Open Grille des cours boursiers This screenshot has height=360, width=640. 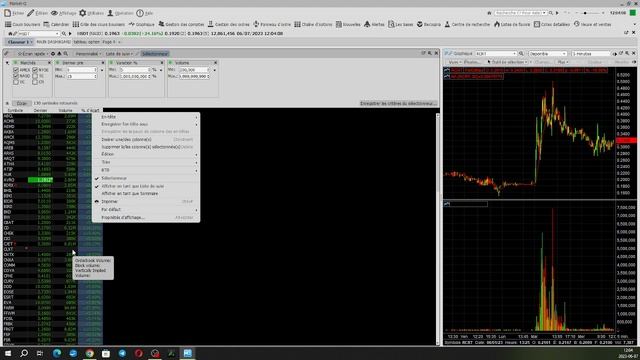99,24
